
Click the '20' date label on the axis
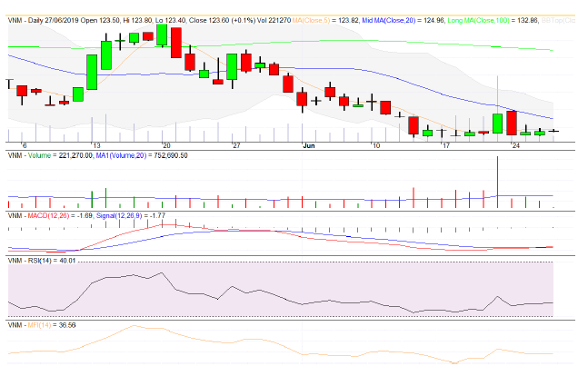pos(166,146)
